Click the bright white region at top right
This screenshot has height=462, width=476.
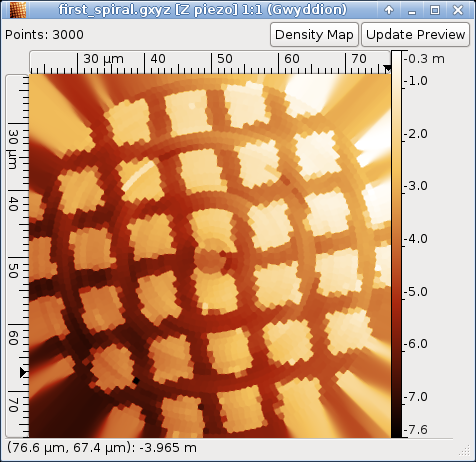click(x=303, y=90)
